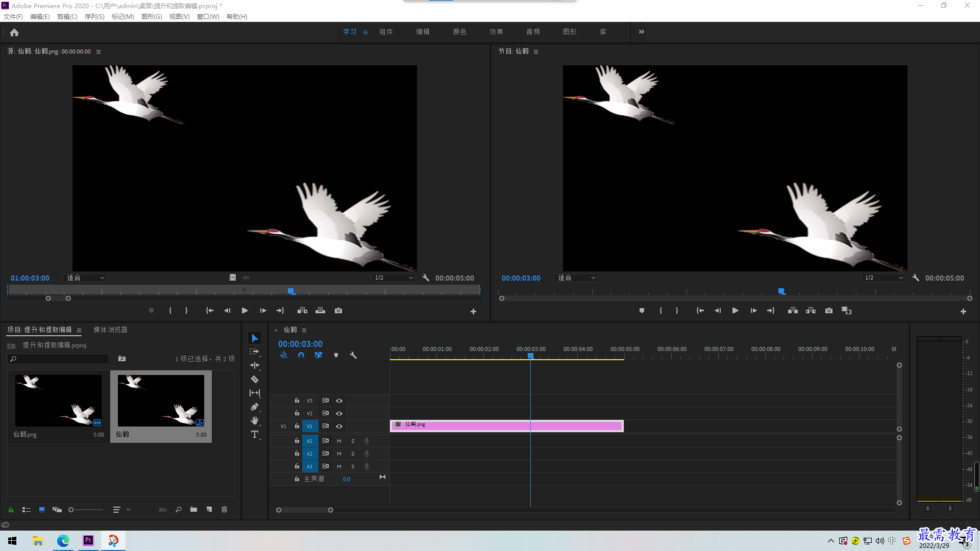This screenshot has width=980, height=551.
Task: Toggle V2 track output eye
Action: 339,414
